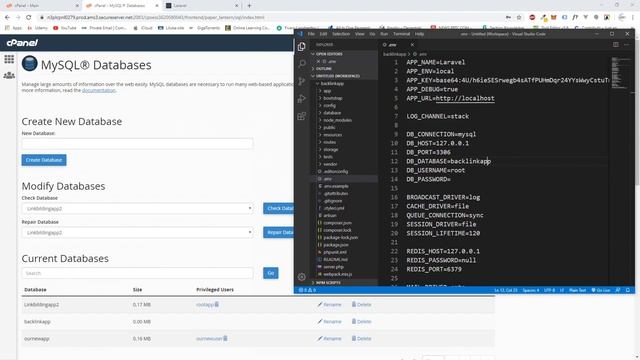Delete the ournewapp database
The image size is (640, 360).
pyautogui.click(x=361, y=339)
